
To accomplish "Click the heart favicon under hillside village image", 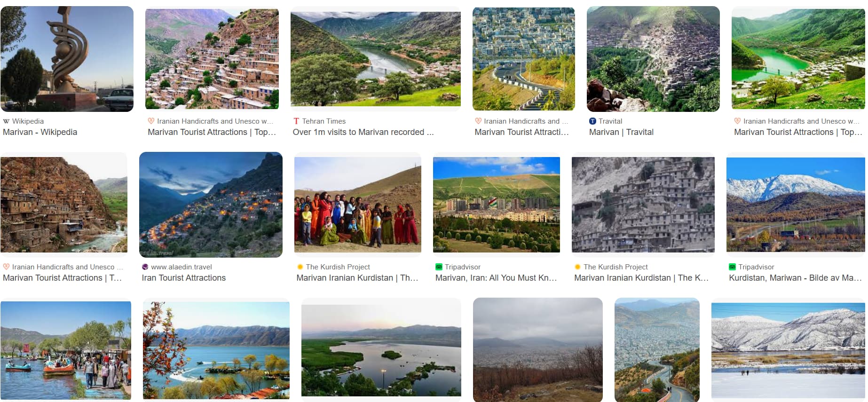I will [151, 121].
